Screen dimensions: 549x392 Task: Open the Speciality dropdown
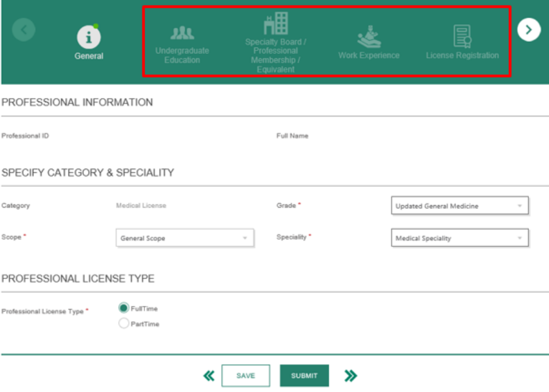pos(460,238)
